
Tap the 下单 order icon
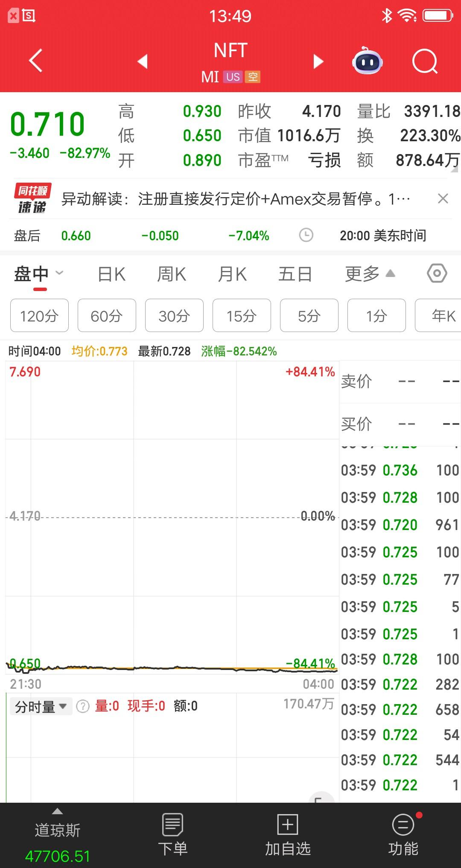(172, 824)
